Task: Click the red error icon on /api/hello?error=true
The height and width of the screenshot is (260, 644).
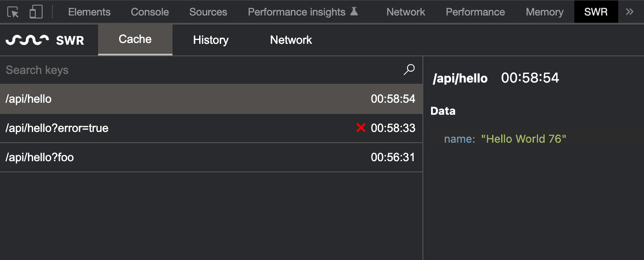Action: click(x=361, y=128)
